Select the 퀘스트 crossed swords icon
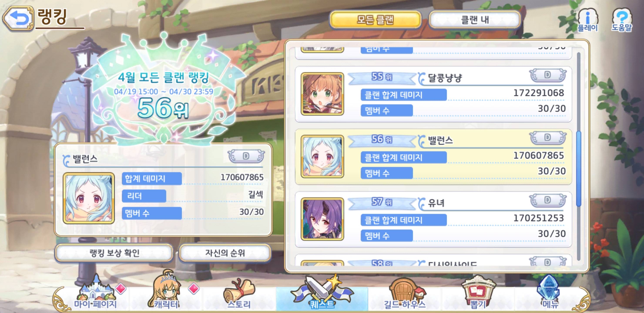Screen dimensions: 644x313 pyautogui.click(x=322, y=292)
